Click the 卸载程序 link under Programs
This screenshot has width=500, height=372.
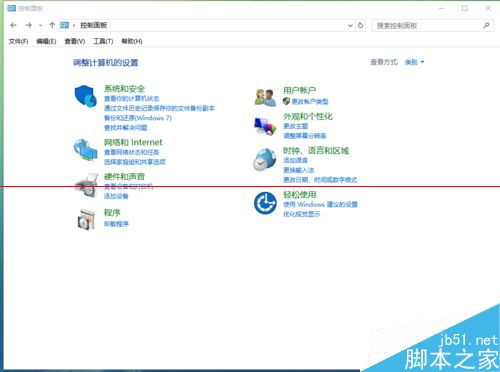pyautogui.click(x=116, y=224)
